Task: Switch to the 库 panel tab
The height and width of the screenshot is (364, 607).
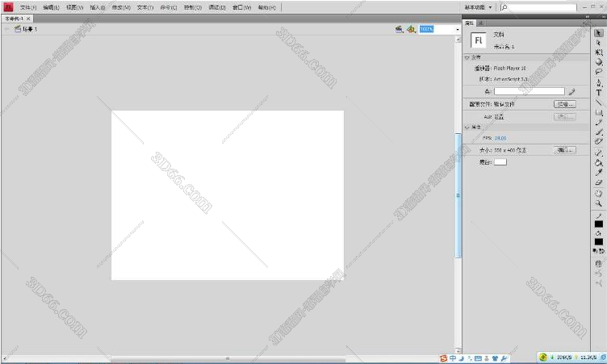Action: (x=481, y=23)
